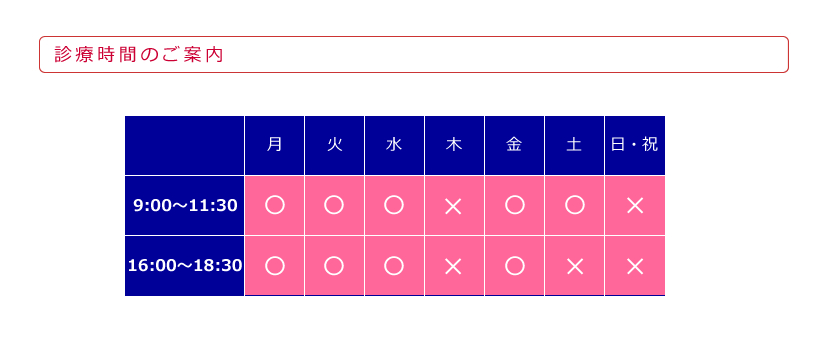Select the 火 column header
The height and width of the screenshot is (360, 830).
tap(334, 145)
